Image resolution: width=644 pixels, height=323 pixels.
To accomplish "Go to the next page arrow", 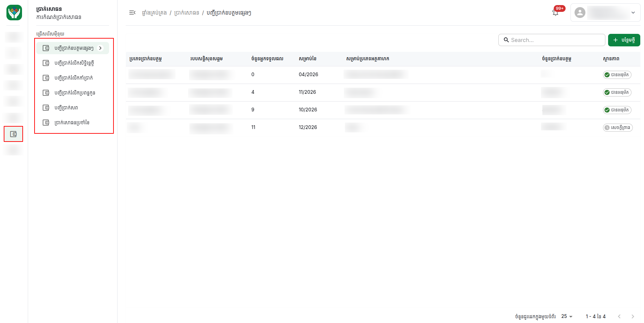I will point(633,316).
